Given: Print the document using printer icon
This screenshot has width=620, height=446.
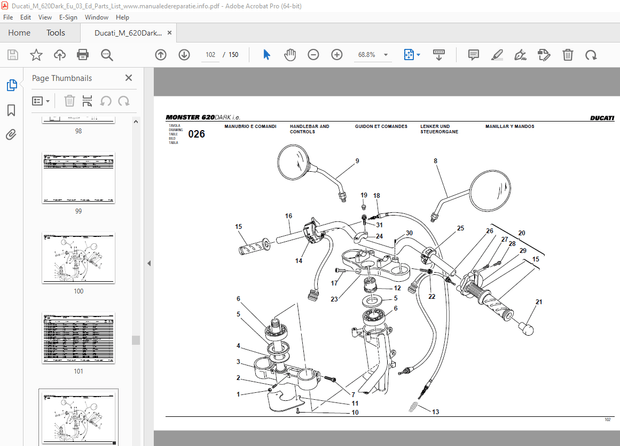Looking at the screenshot, I should pyautogui.click(x=83, y=55).
